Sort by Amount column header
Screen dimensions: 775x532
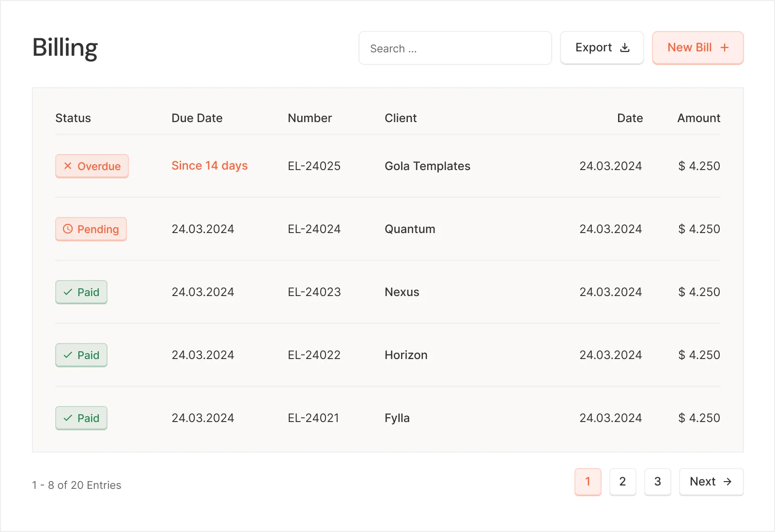pyautogui.click(x=699, y=118)
